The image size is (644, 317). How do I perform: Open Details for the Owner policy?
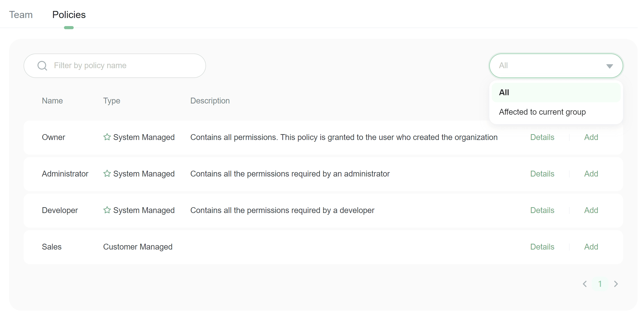[542, 137]
